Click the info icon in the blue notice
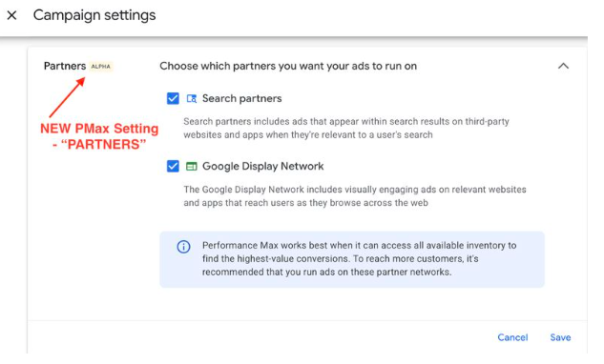Screen dimensions: 604x364 click(x=183, y=247)
